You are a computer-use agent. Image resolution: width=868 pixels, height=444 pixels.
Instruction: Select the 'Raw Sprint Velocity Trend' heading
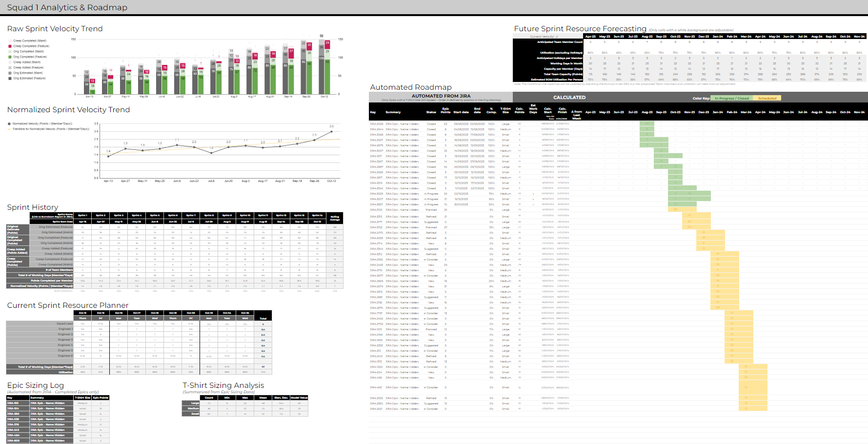coord(55,29)
